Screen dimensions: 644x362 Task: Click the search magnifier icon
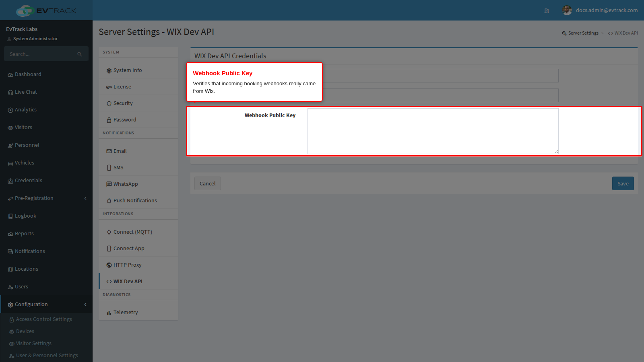80,54
